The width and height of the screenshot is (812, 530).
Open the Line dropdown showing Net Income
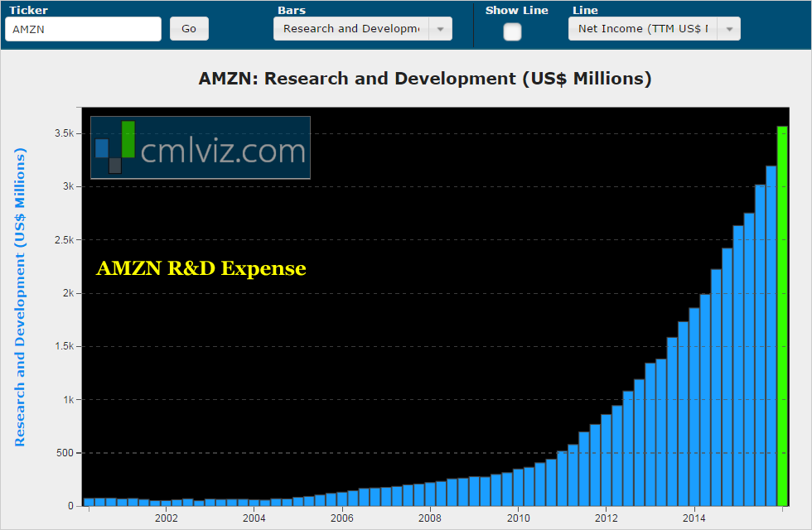coord(654,29)
